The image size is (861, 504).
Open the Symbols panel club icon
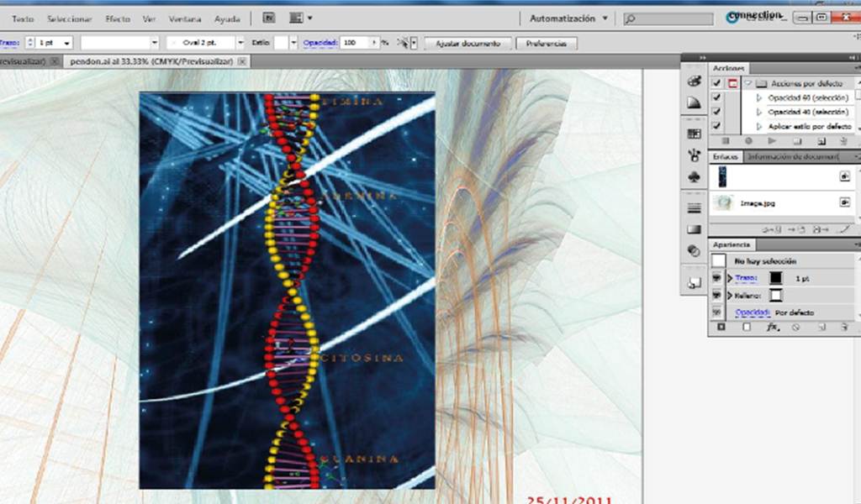[x=694, y=177]
